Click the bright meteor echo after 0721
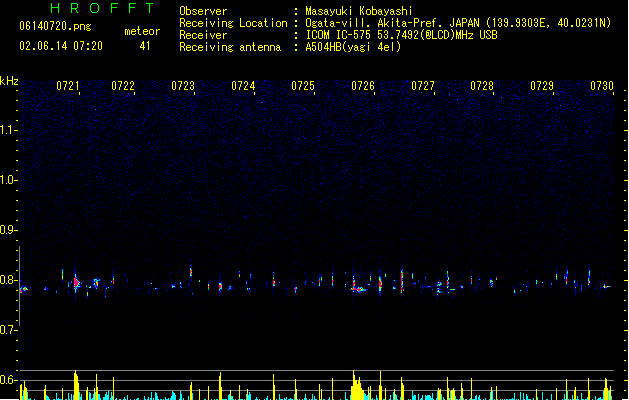The height and width of the screenshot is (400, 629). click(76, 283)
